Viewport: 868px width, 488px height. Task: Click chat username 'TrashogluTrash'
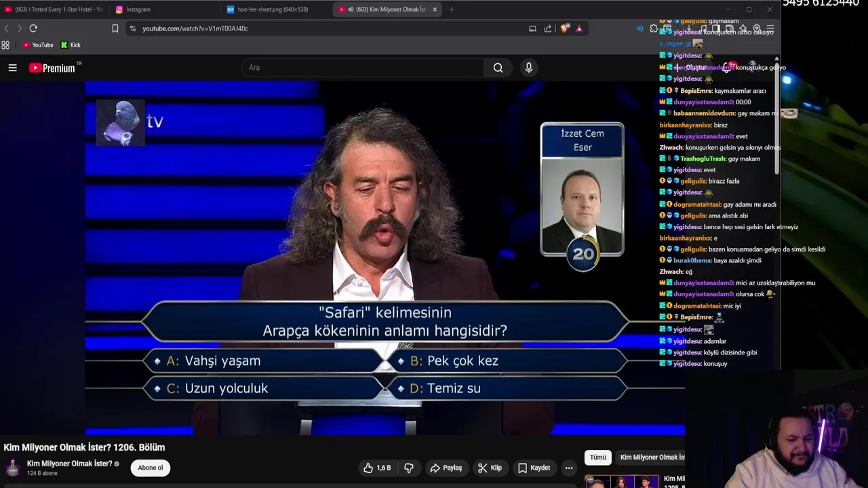click(x=703, y=159)
